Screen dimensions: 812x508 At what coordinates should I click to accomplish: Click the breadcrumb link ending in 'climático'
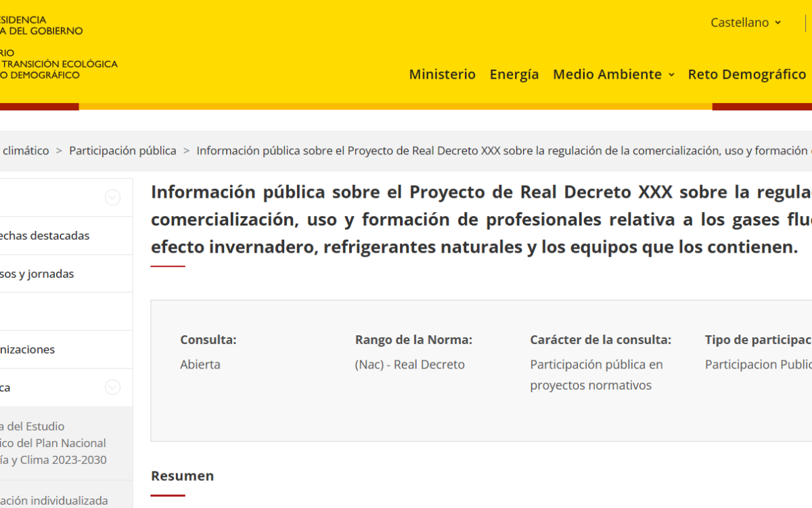(25, 150)
